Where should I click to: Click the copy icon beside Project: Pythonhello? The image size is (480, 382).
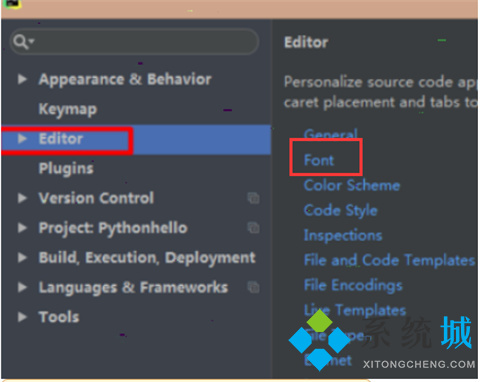pos(253,228)
